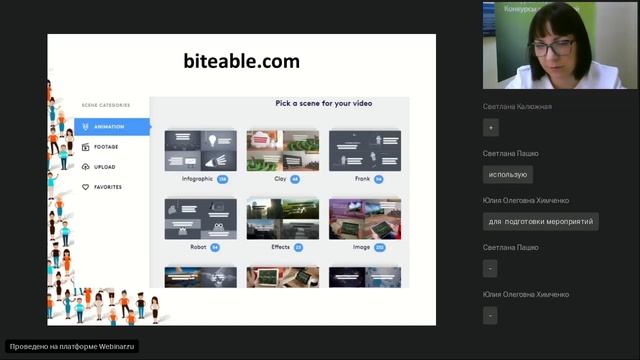
Task: Click the presenter's webcam video
Action: tap(560, 45)
